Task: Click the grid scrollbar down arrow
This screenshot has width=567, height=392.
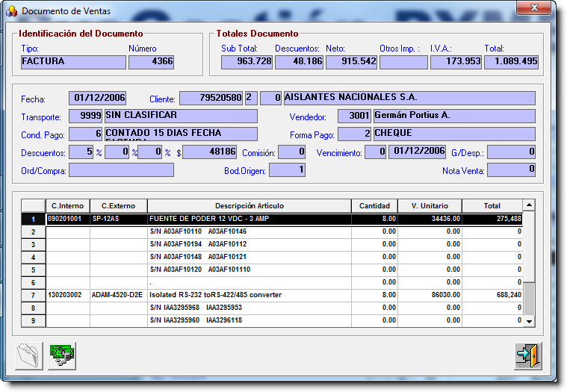Action: coord(529,321)
